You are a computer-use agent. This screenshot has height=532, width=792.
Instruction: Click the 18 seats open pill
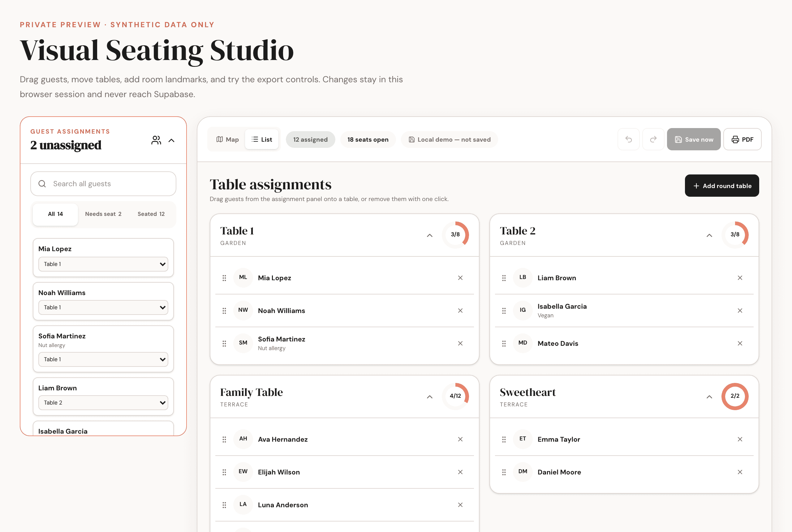368,139
